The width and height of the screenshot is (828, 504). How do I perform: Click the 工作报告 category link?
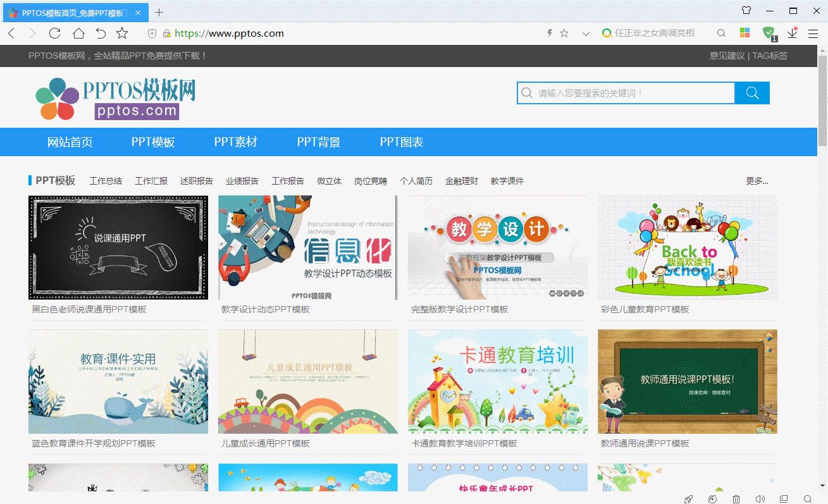tap(288, 181)
